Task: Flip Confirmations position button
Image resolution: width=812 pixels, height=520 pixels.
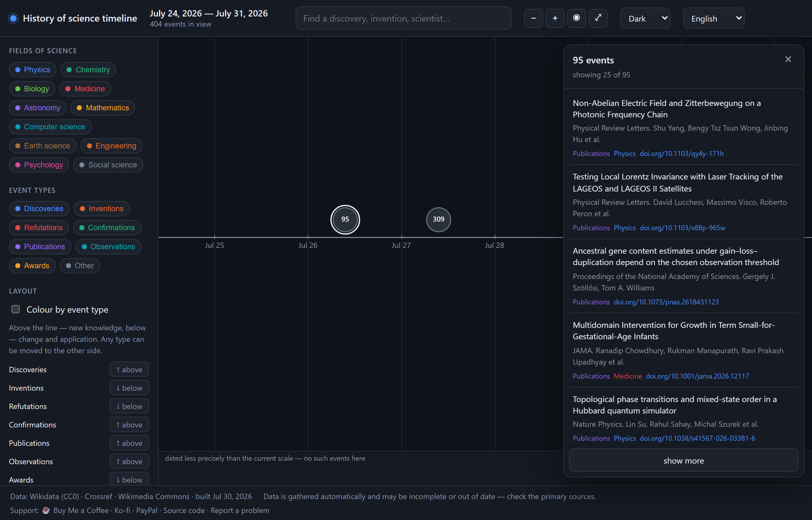Action: coord(129,425)
